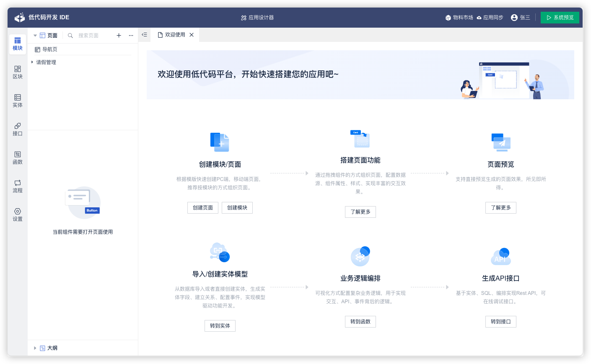Click the 创建页面 button

tap(203, 208)
